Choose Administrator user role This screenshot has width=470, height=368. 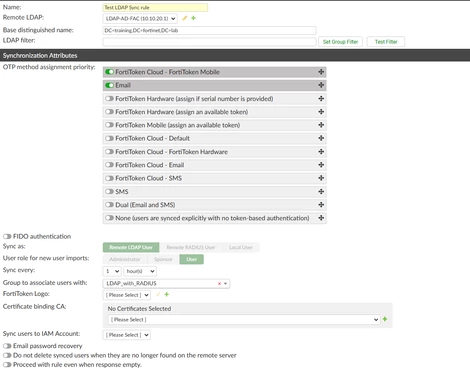click(125, 259)
